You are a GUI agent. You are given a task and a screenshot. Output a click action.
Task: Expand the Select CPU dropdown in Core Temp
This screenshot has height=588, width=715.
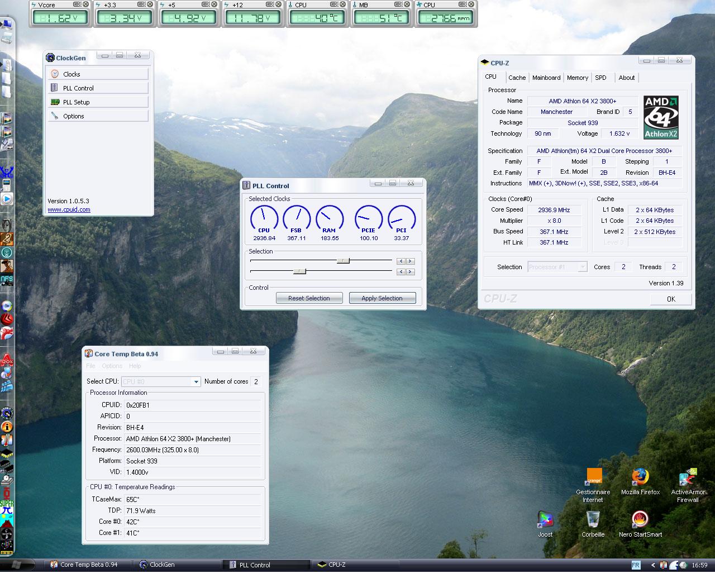click(x=196, y=382)
